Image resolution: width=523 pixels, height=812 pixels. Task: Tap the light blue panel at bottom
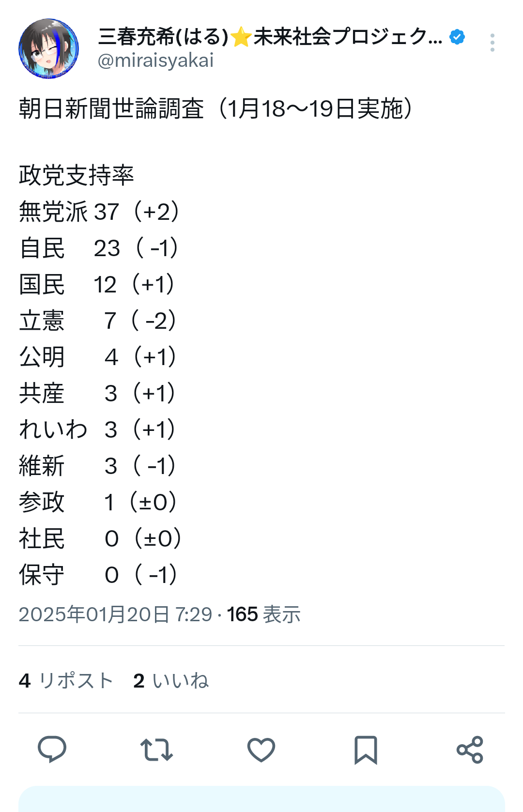[261, 799]
